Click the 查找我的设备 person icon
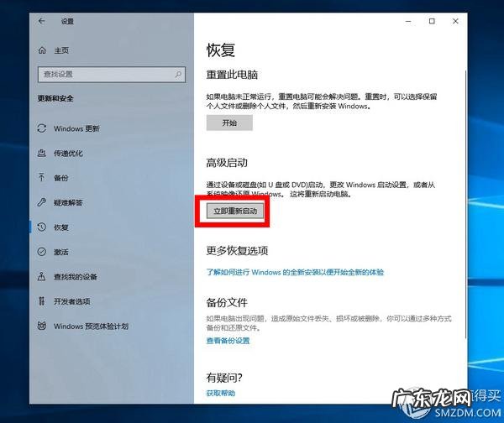 [x=42, y=276]
